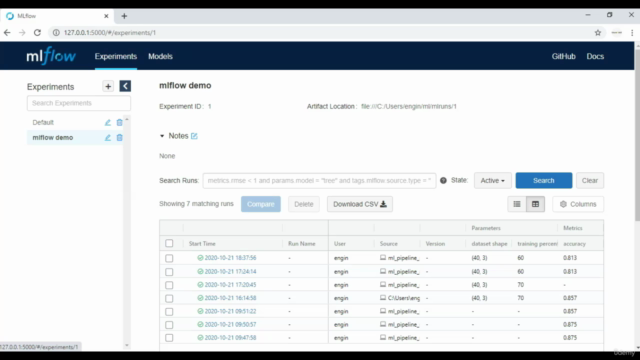Click the Version column header
This screenshot has height=360, width=640.
pyautogui.click(x=435, y=244)
